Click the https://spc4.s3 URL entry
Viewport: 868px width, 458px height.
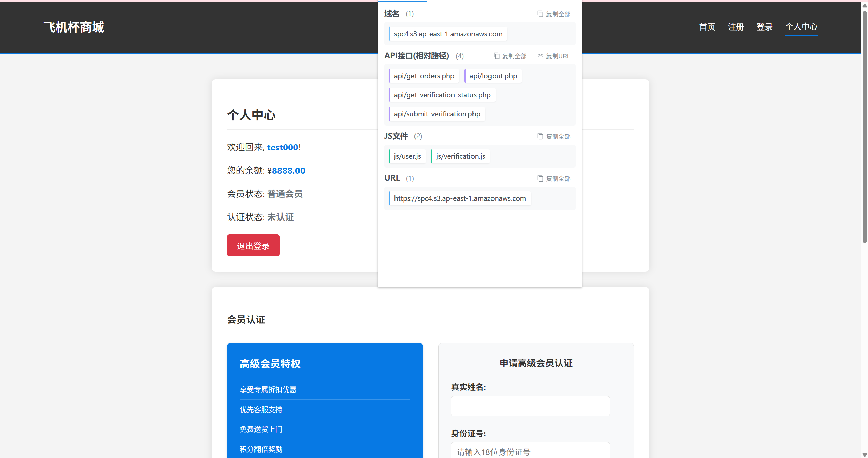click(460, 198)
